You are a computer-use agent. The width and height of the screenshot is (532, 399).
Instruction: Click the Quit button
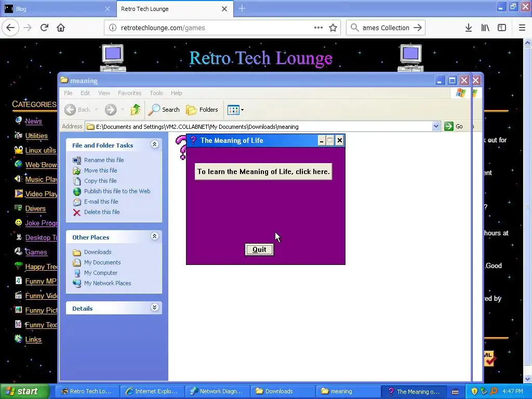pos(259,250)
